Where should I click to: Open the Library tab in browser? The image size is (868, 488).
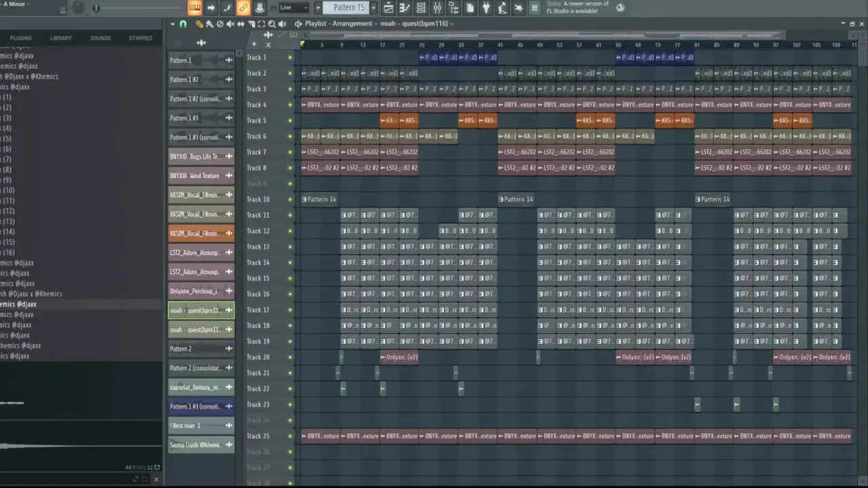pos(60,38)
